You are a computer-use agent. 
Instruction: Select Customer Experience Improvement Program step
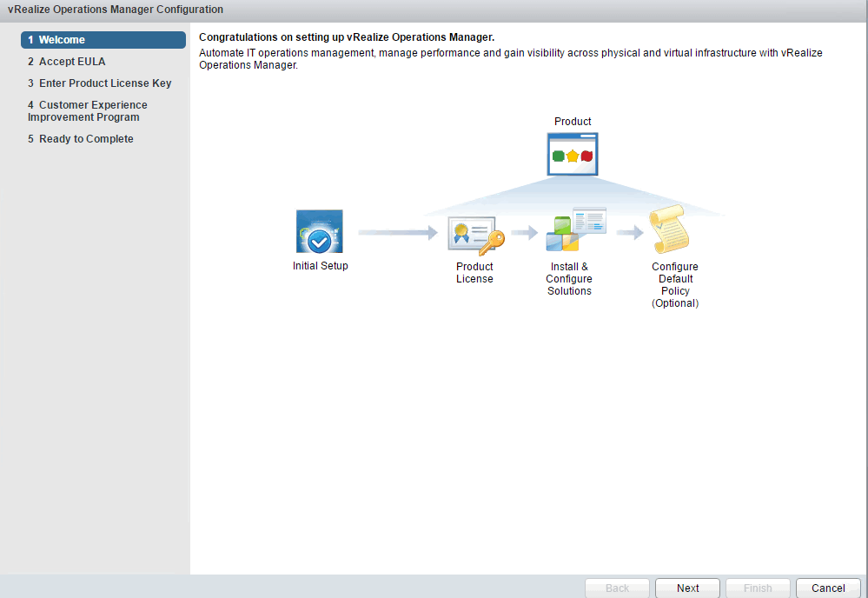[x=88, y=110]
